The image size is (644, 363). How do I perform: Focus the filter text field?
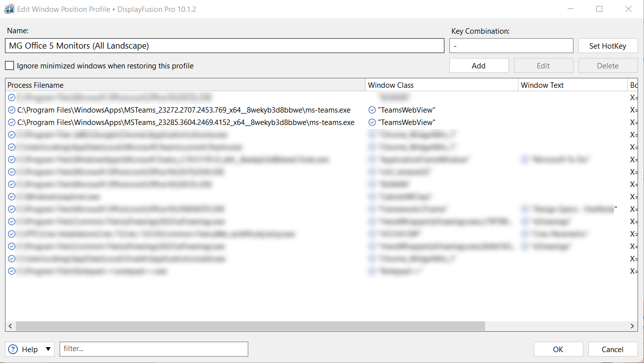click(x=153, y=349)
